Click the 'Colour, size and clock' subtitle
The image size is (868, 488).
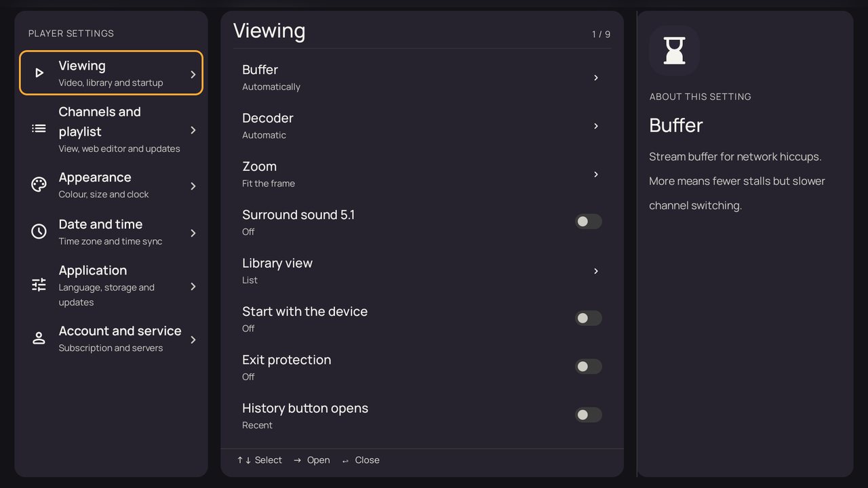(104, 195)
